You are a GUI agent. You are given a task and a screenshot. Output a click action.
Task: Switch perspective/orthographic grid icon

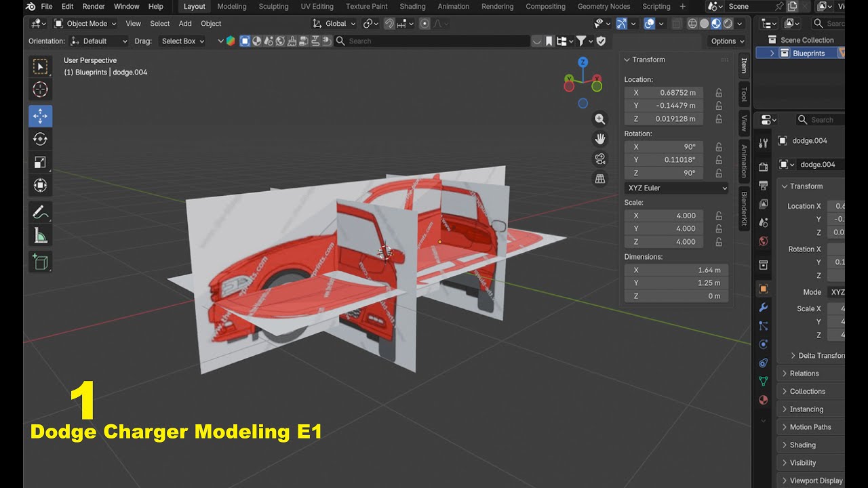[x=600, y=179]
